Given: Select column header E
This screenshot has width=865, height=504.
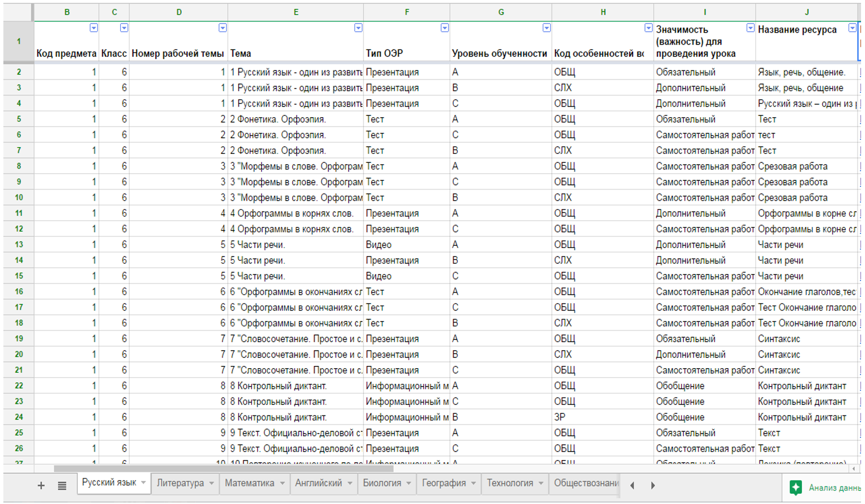Looking at the screenshot, I should (x=296, y=12).
